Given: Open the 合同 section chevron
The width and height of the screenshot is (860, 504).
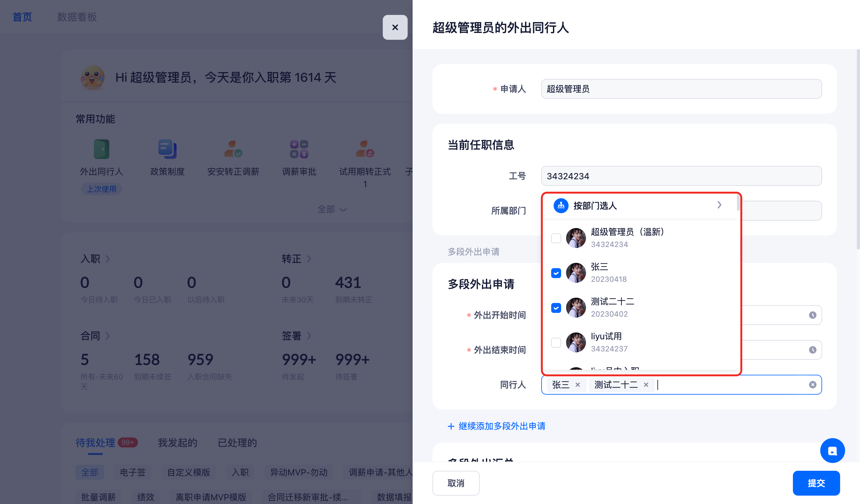Looking at the screenshot, I should tap(107, 336).
